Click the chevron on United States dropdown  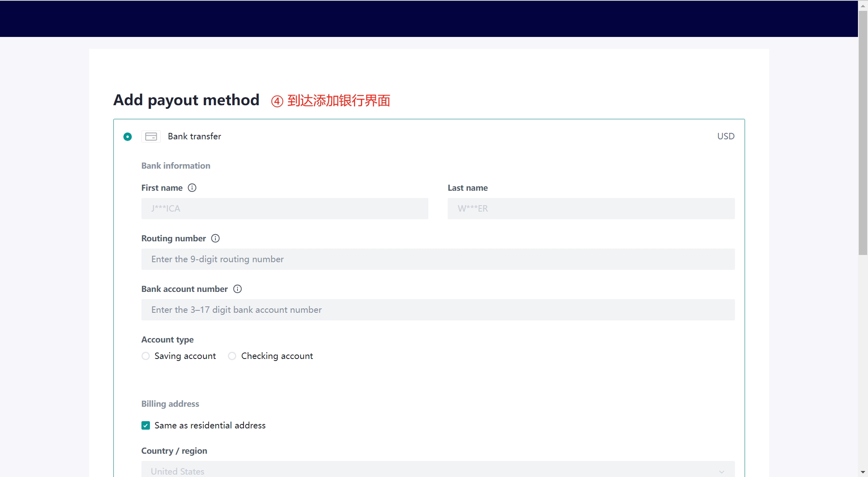click(x=722, y=472)
